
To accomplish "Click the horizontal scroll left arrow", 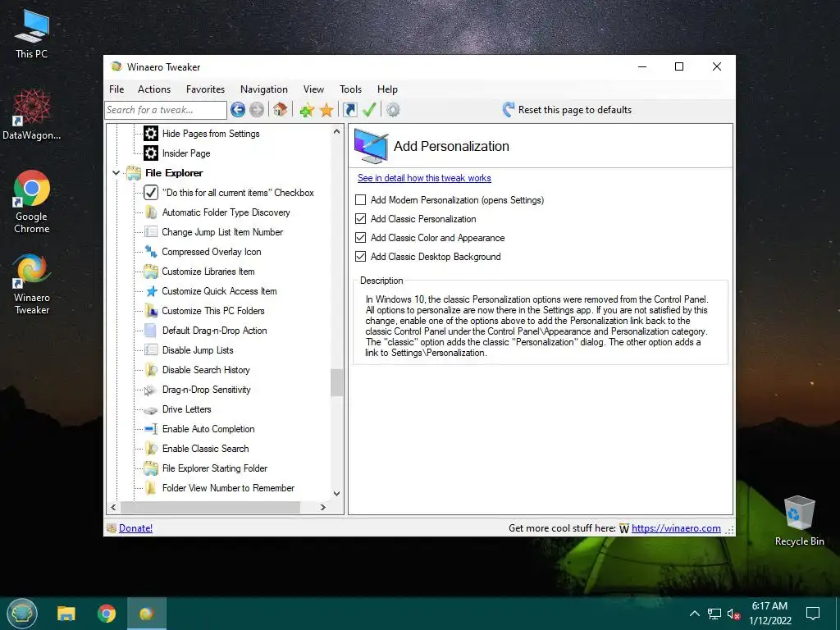I will (113, 507).
